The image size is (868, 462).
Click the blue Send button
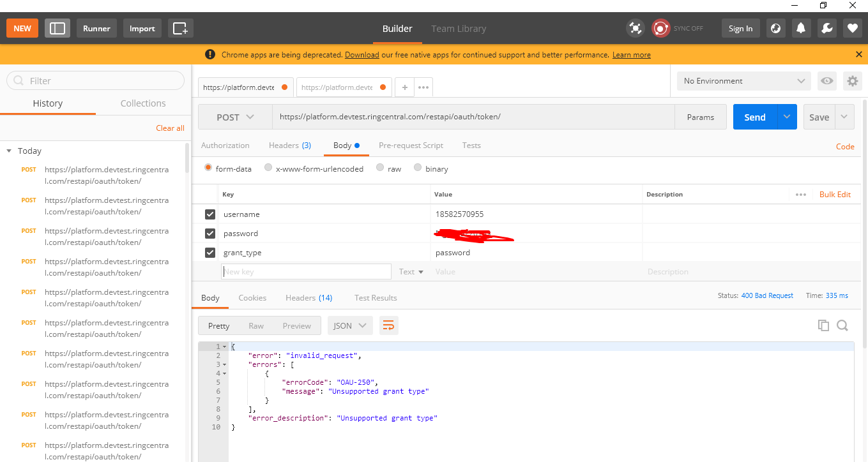click(755, 117)
